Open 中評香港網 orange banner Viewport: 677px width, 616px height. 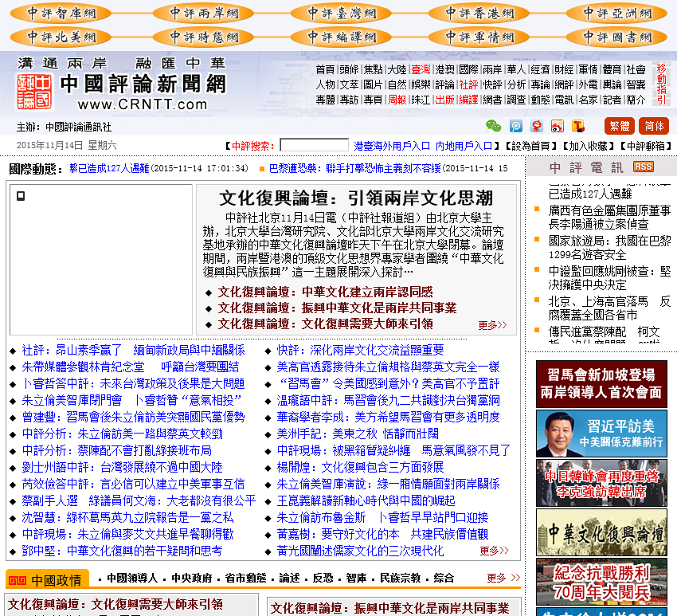tap(479, 14)
